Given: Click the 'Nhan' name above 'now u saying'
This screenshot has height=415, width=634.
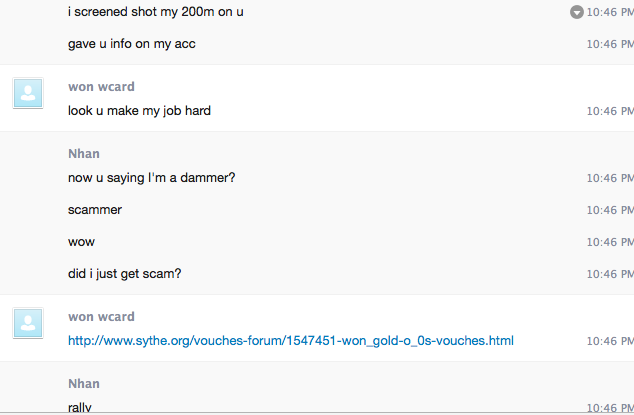Looking at the screenshot, I should pos(83,154).
